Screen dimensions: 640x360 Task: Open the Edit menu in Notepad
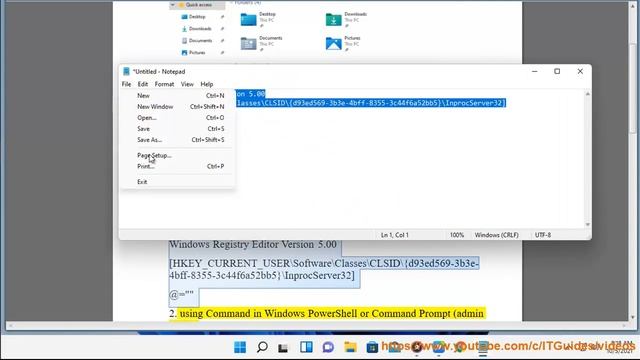tap(143, 84)
